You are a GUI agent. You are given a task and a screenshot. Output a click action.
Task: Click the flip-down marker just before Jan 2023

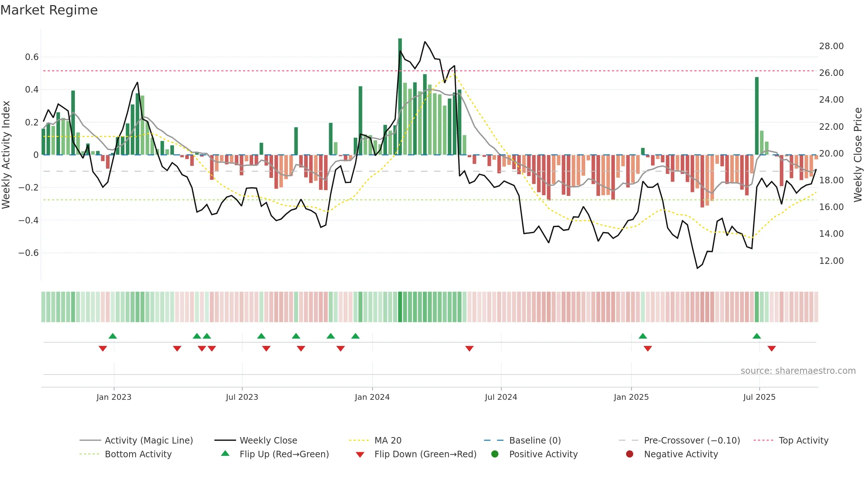[x=103, y=348]
